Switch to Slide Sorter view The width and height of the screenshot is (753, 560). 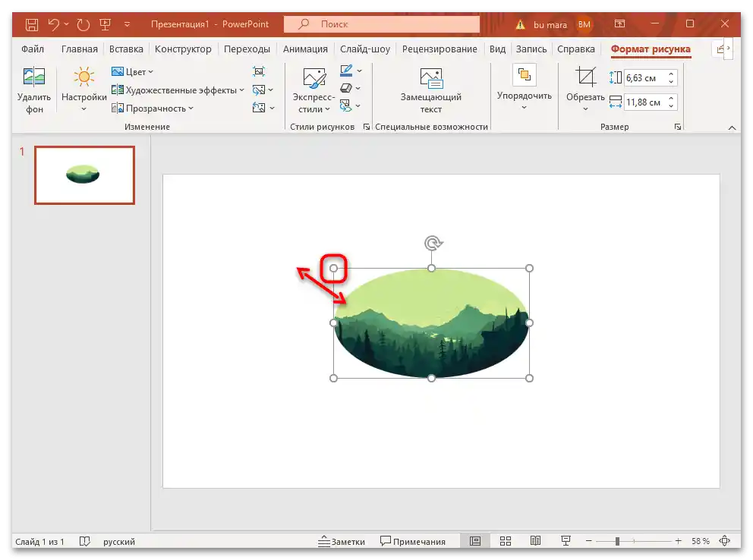505,541
